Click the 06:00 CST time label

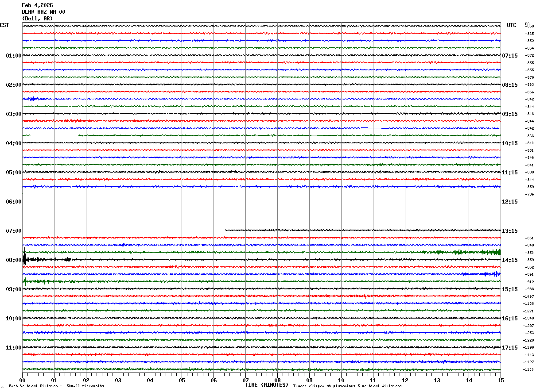pos(13,202)
